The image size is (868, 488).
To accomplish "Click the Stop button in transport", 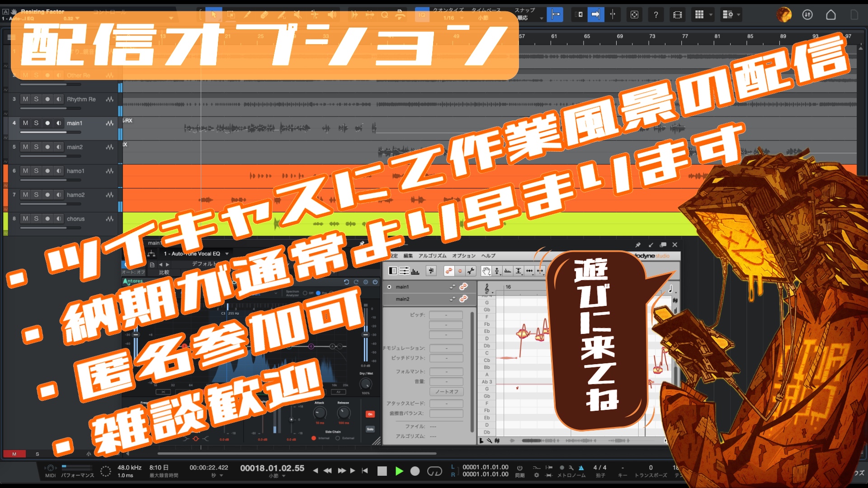I will coord(382,471).
